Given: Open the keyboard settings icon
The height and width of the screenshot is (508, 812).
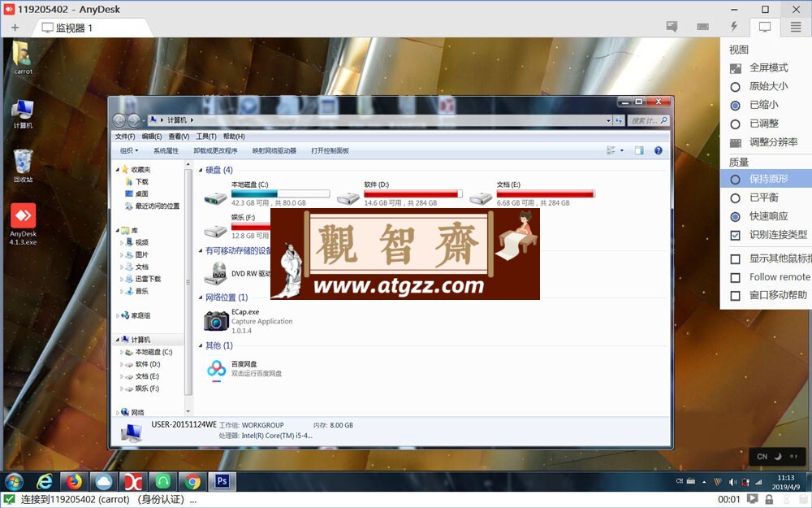Looking at the screenshot, I should [x=702, y=27].
